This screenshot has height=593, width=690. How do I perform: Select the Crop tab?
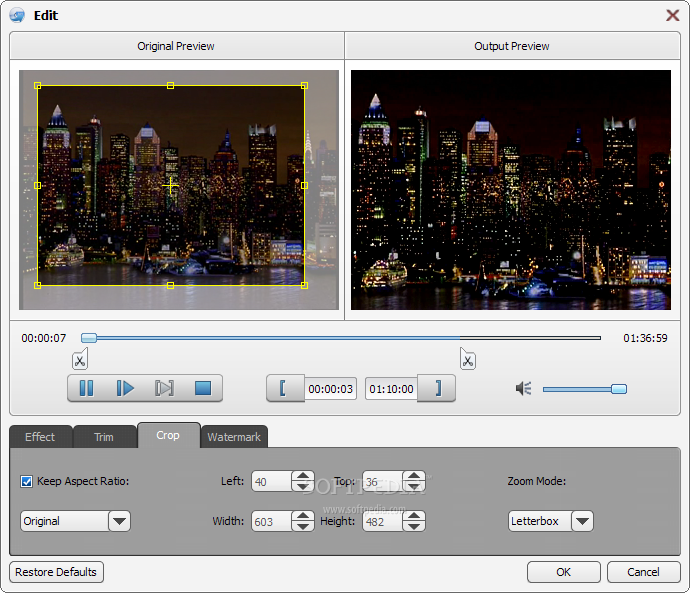[x=168, y=435]
